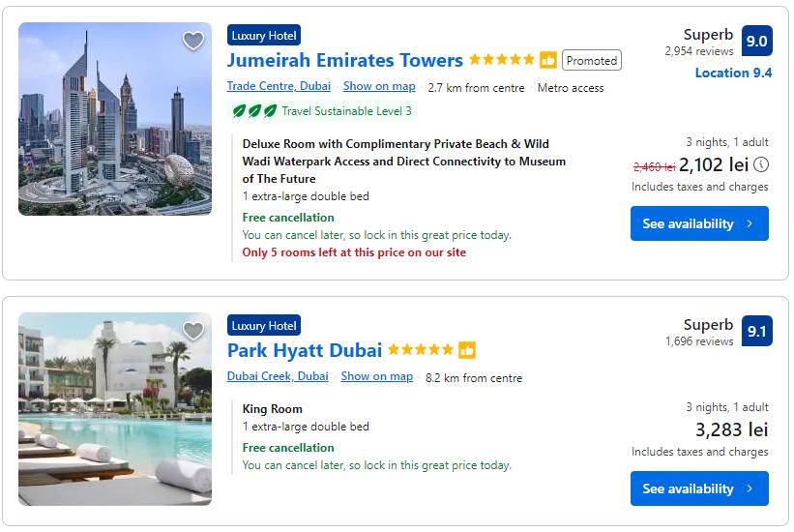Screen dimensions: 794x532
Task: Toggle the heart on Park Hyatt Dubai
Action: click(193, 331)
